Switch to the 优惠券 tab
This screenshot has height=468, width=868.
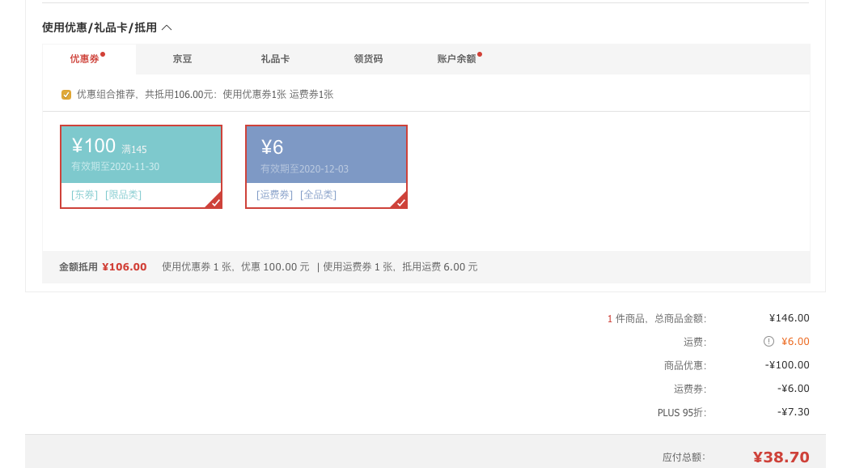(89, 59)
